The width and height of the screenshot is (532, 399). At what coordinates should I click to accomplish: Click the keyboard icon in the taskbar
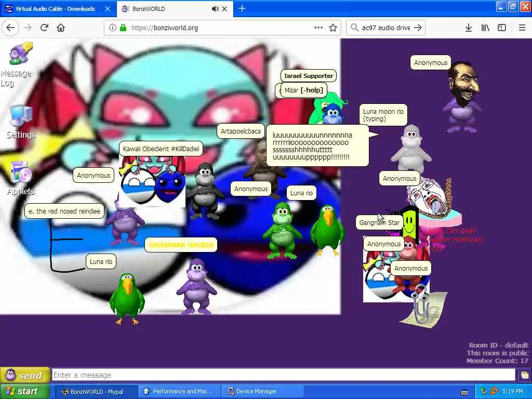[464, 392]
